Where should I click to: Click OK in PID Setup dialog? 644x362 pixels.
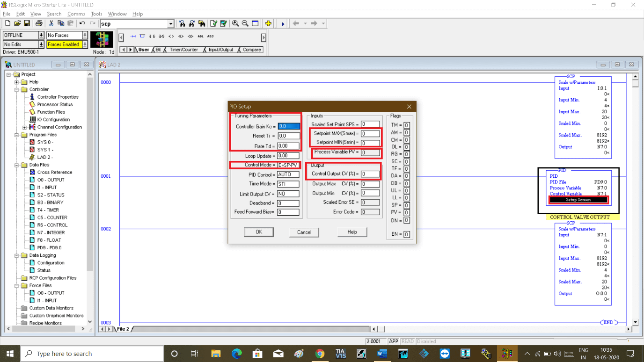[259, 232]
